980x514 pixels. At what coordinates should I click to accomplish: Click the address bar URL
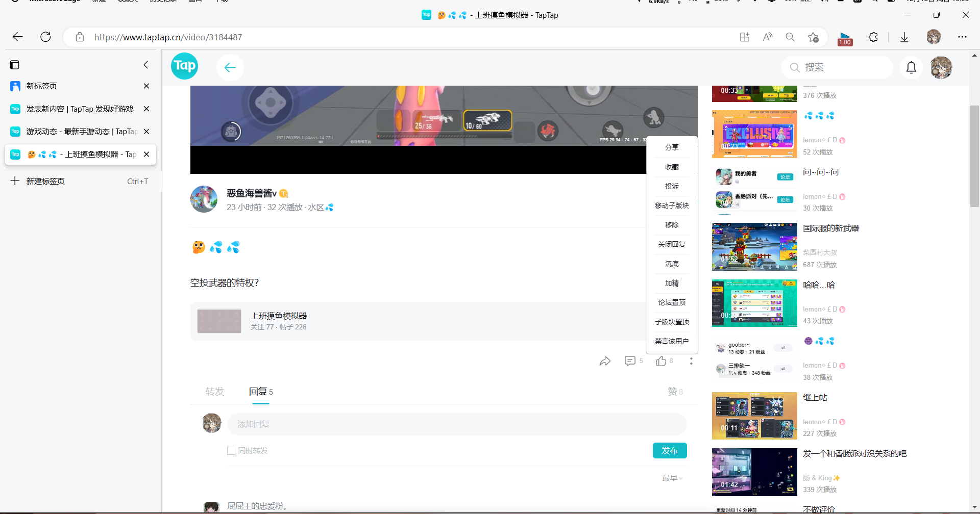pos(168,37)
